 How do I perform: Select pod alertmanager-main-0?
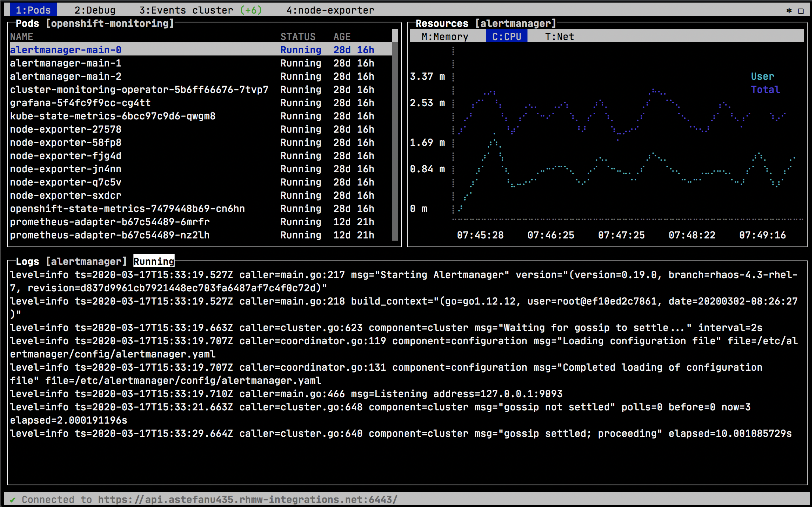point(201,50)
